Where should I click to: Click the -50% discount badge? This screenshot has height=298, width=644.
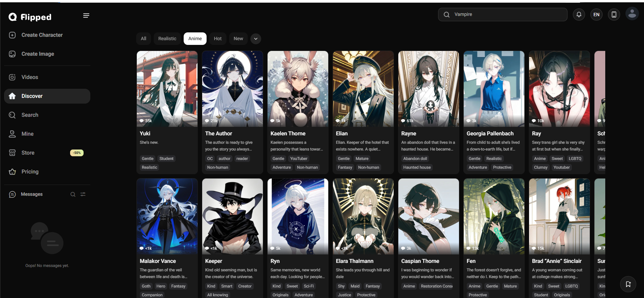pos(77,153)
